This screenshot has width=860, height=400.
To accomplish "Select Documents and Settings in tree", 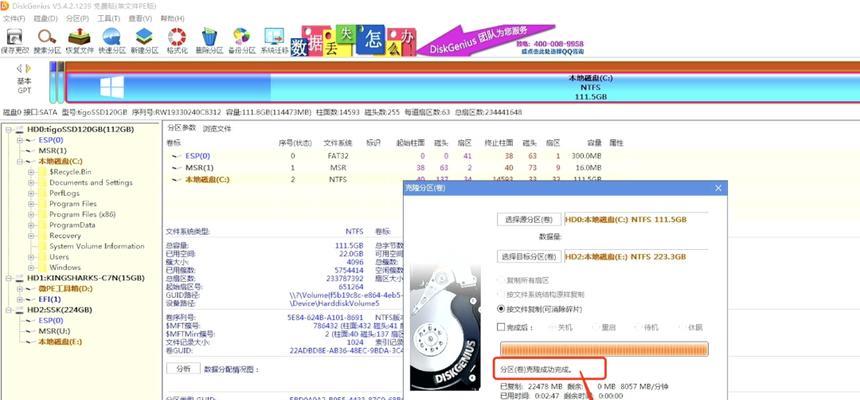I will [90, 183].
